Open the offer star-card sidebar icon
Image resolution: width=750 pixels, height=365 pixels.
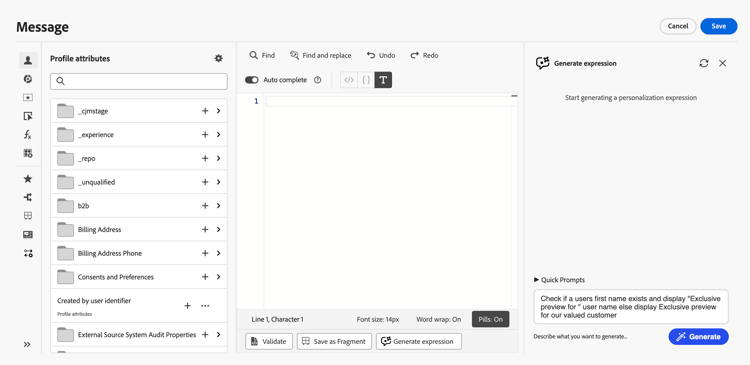click(x=28, y=98)
